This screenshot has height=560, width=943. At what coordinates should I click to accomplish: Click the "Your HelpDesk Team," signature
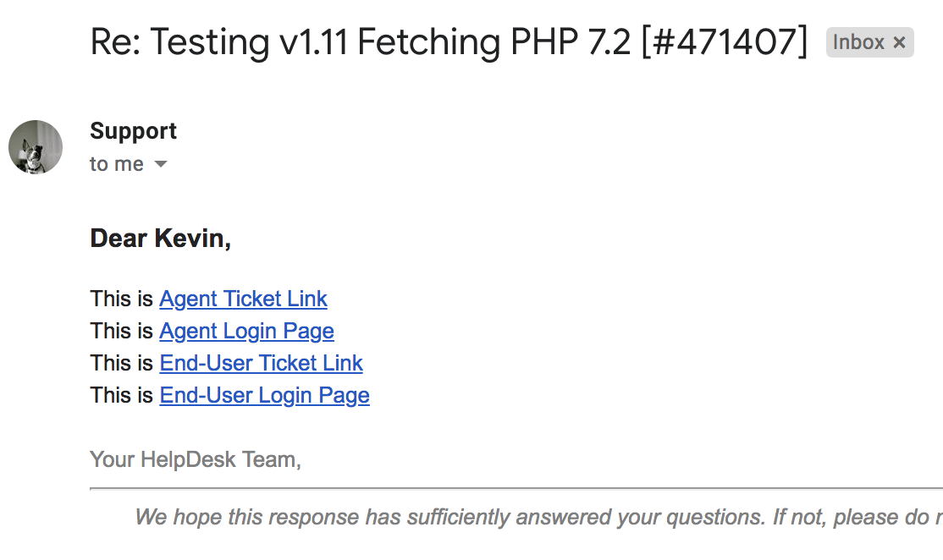196,459
